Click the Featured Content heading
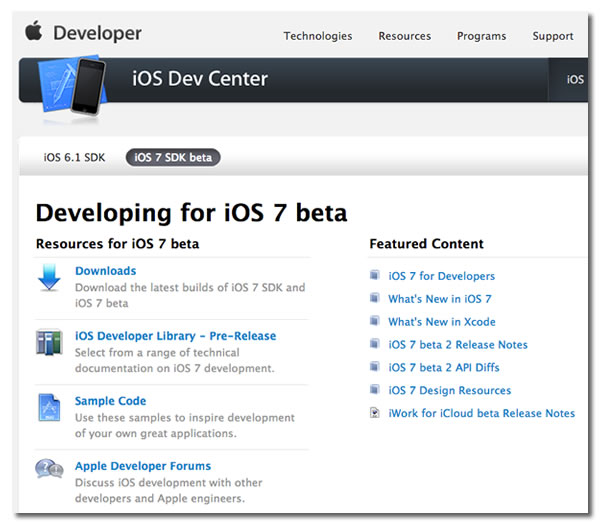Image resolution: width=600 pixels, height=523 pixels. pos(426,244)
